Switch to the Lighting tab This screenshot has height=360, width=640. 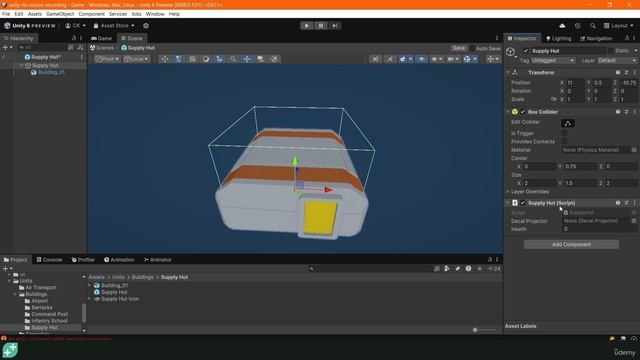point(559,38)
